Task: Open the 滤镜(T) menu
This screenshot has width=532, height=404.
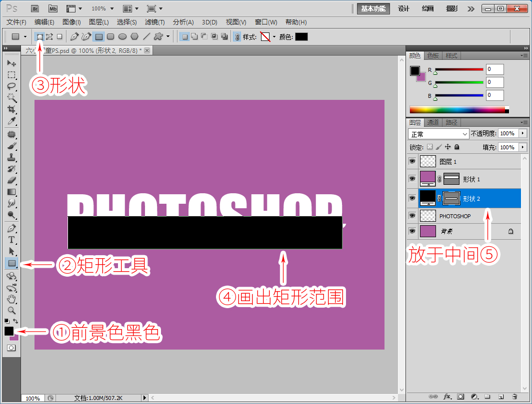Action: click(x=154, y=22)
